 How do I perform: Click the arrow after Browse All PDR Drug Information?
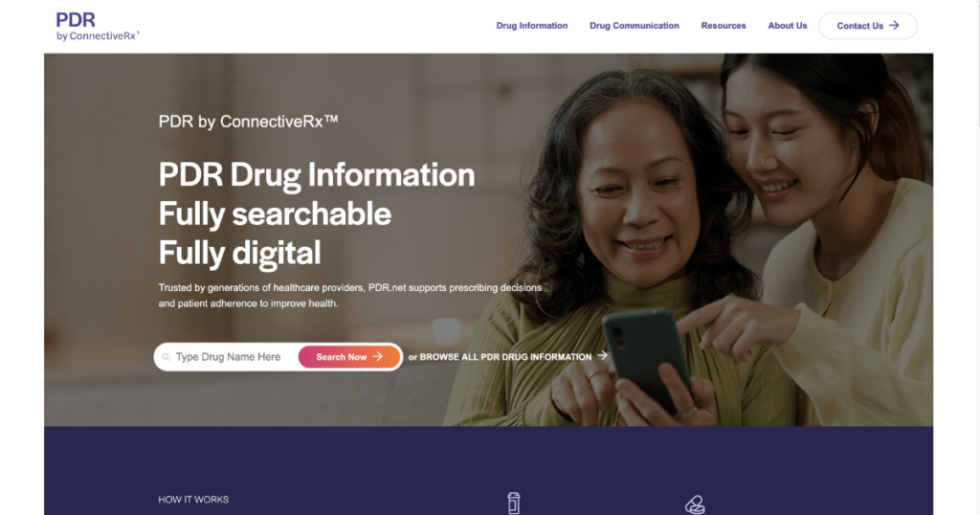[602, 356]
